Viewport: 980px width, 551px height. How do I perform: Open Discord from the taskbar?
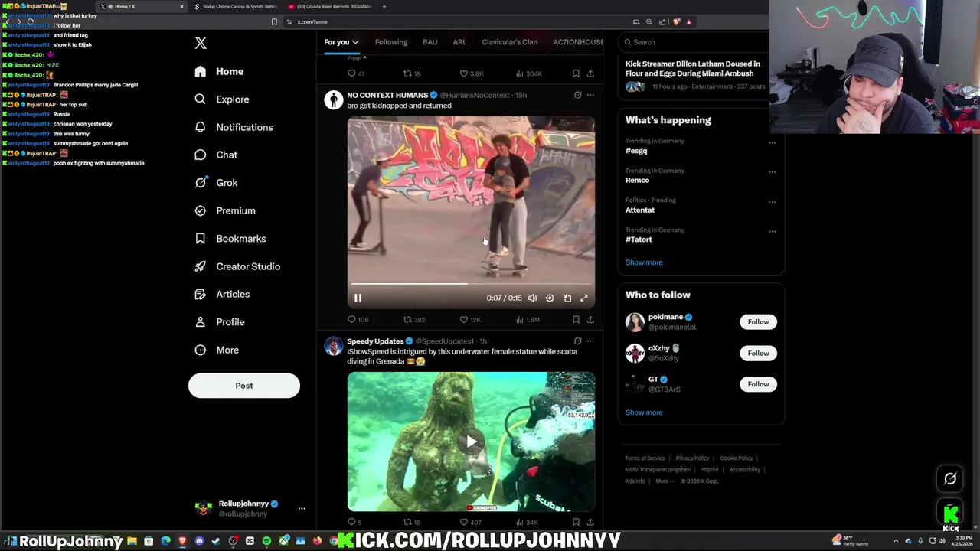click(199, 541)
